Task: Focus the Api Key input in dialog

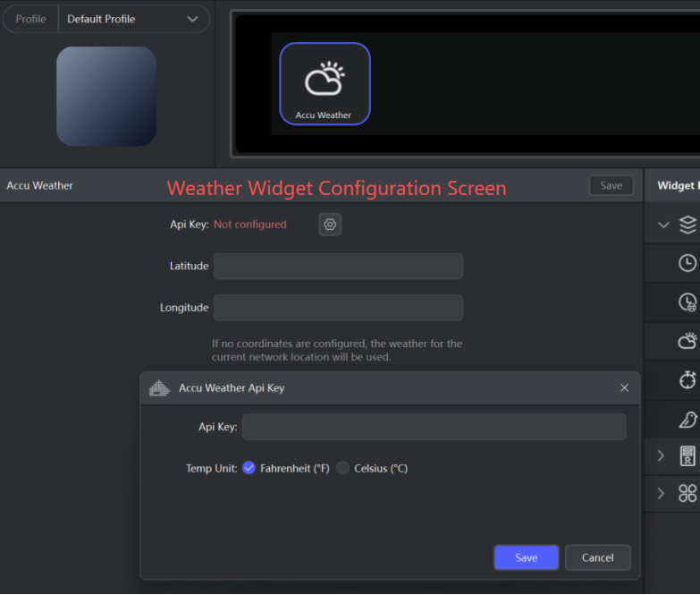Action: (x=434, y=427)
